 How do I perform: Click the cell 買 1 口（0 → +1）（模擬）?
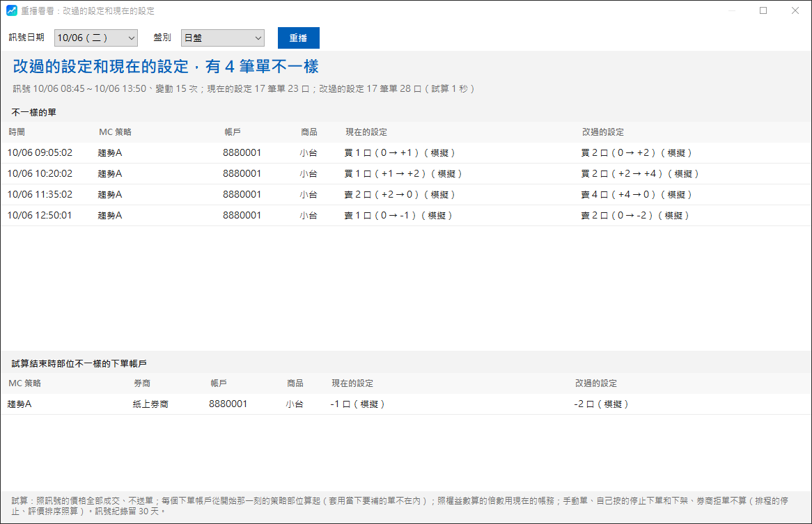pos(400,152)
